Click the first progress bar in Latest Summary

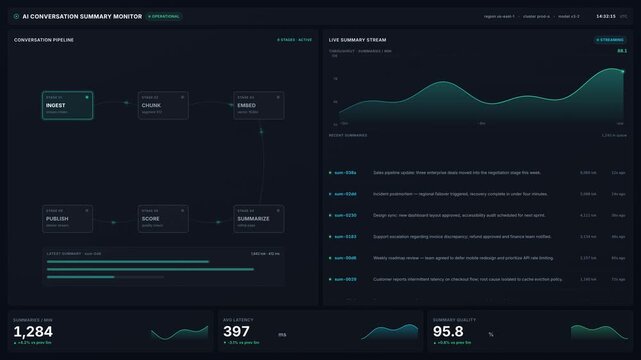click(x=128, y=262)
